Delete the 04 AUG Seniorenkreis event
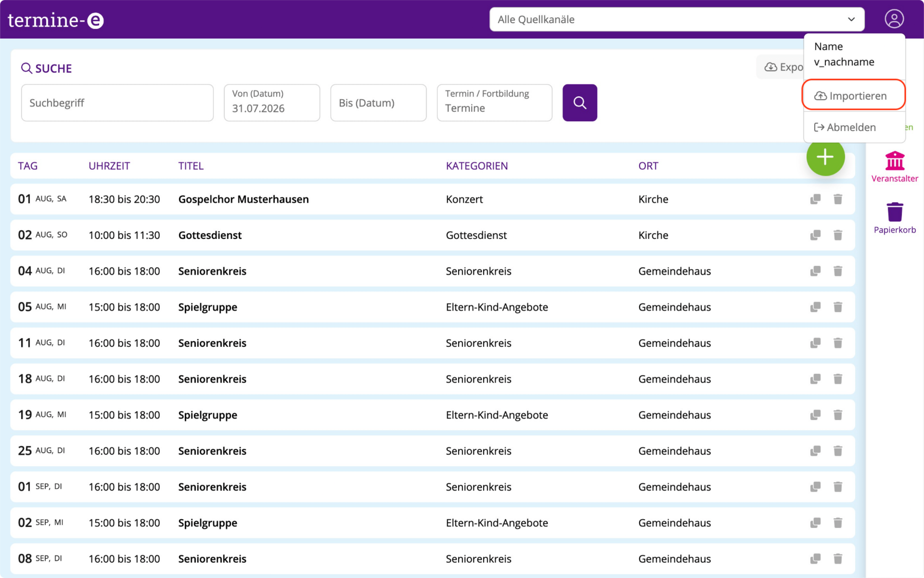The height and width of the screenshot is (578, 924). click(x=838, y=271)
